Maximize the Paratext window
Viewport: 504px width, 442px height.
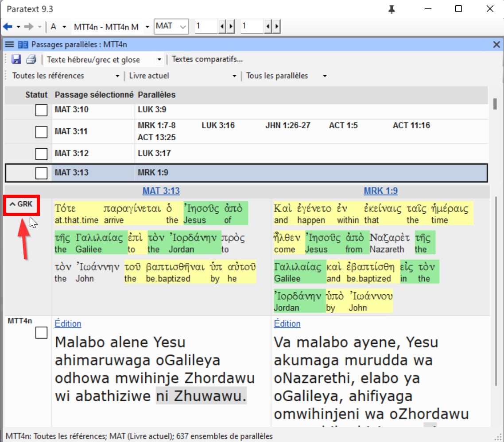click(x=459, y=9)
